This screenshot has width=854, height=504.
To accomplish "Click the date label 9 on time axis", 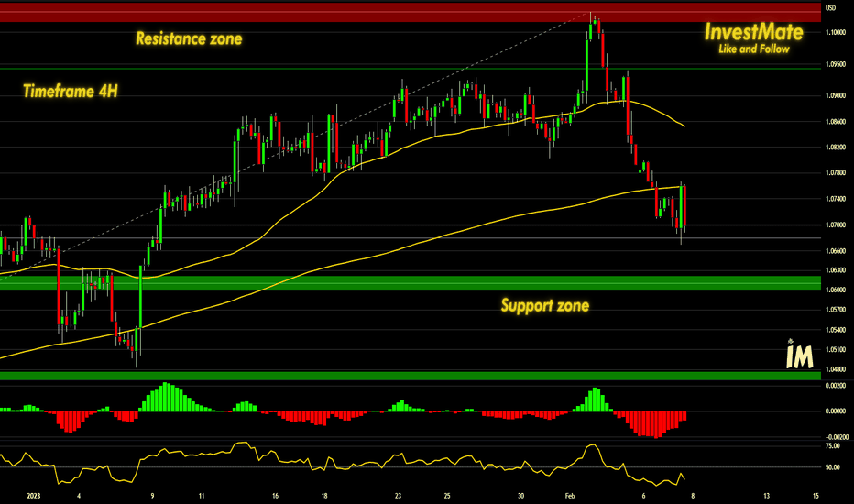I will pyautogui.click(x=152, y=496).
